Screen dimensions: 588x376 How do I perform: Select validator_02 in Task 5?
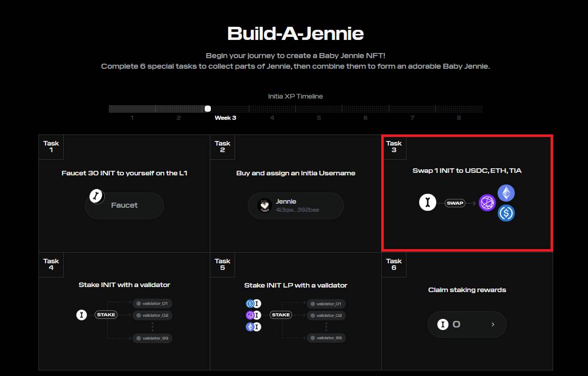pyautogui.click(x=326, y=315)
